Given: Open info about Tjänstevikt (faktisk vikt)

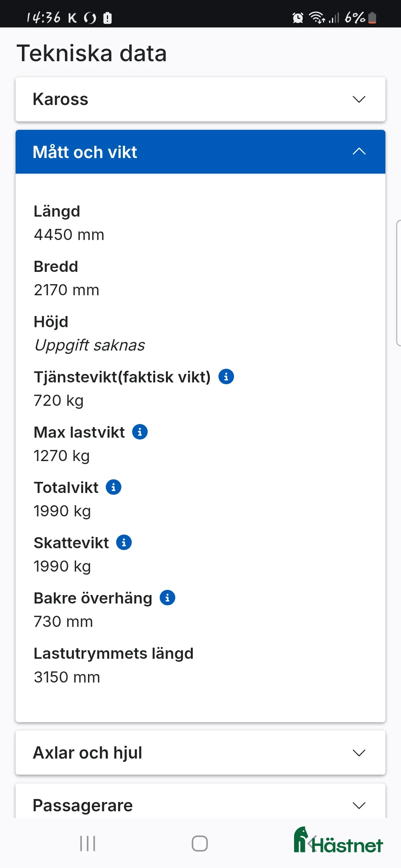Looking at the screenshot, I should pyautogui.click(x=227, y=377).
